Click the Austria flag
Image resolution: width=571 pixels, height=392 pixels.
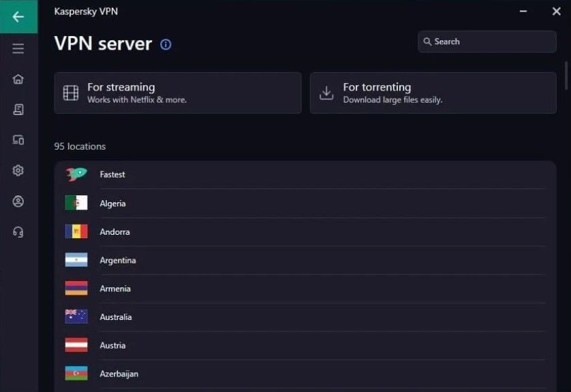76,345
